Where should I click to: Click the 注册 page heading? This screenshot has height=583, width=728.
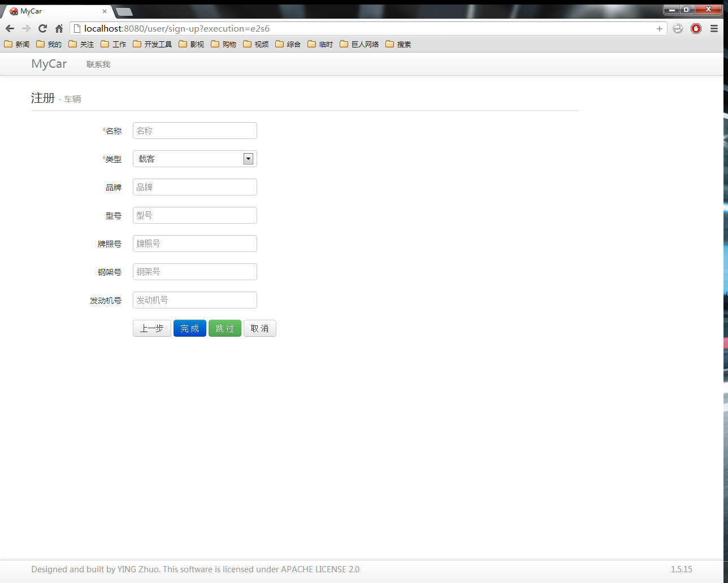tap(43, 98)
